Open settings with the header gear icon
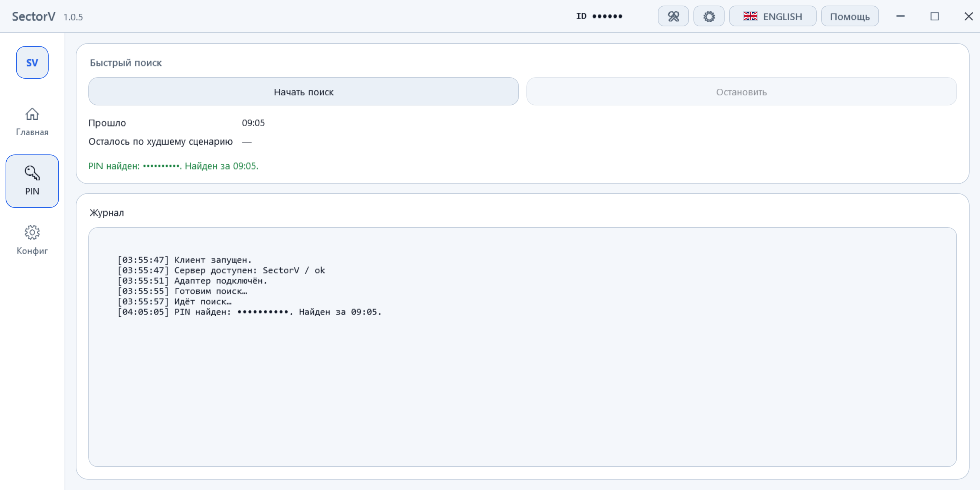Viewport: 980px width, 490px height. pos(709,16)
